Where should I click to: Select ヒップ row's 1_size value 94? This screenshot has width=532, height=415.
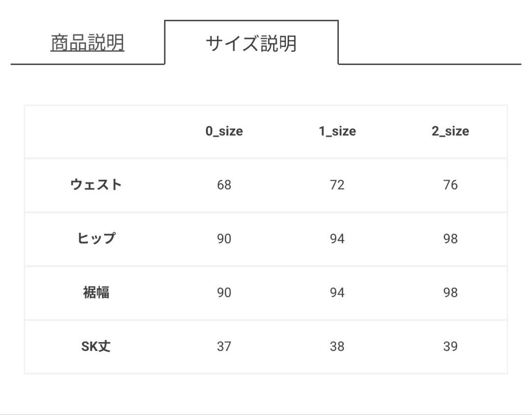(337, 239)
